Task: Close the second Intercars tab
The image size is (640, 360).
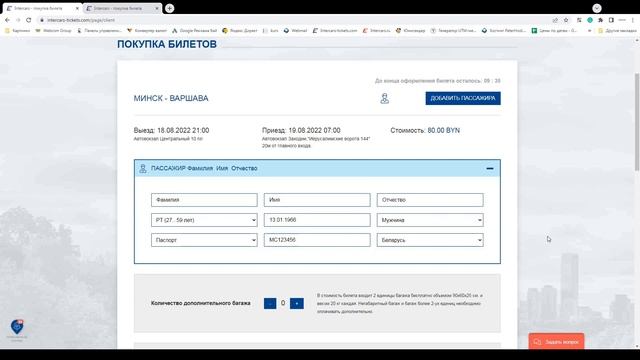Action: 157,8
